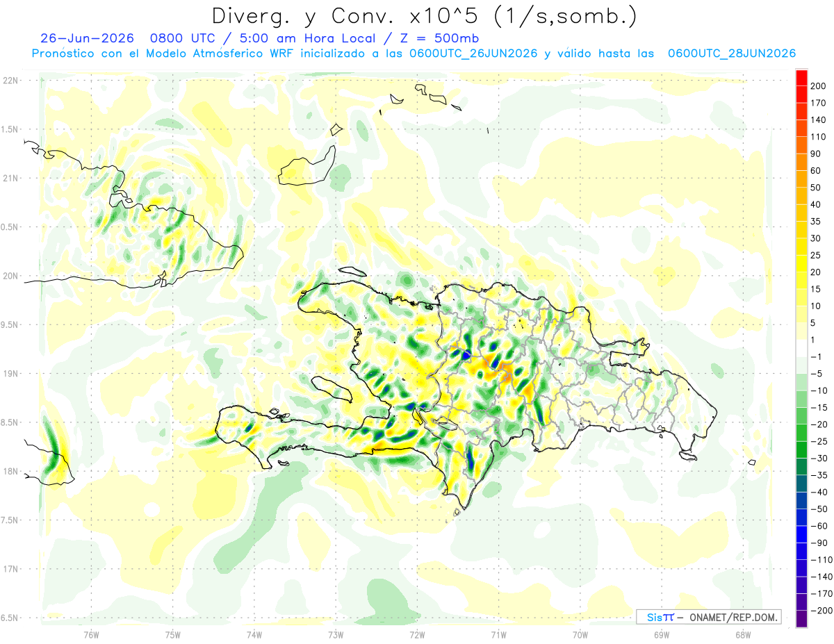Click the "75W" longitude label

(x=173, y=634)
